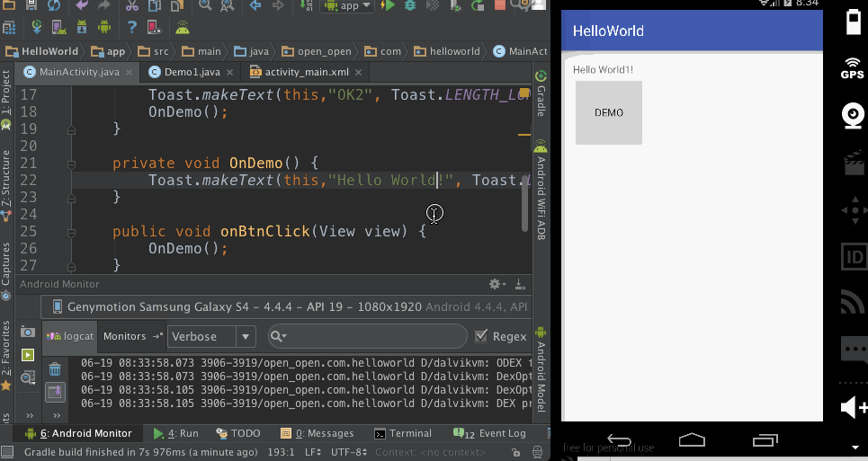The width and height of the screenshot is (868, 461).
Task: Clear logcat using the trash icon
Action: 55,369
